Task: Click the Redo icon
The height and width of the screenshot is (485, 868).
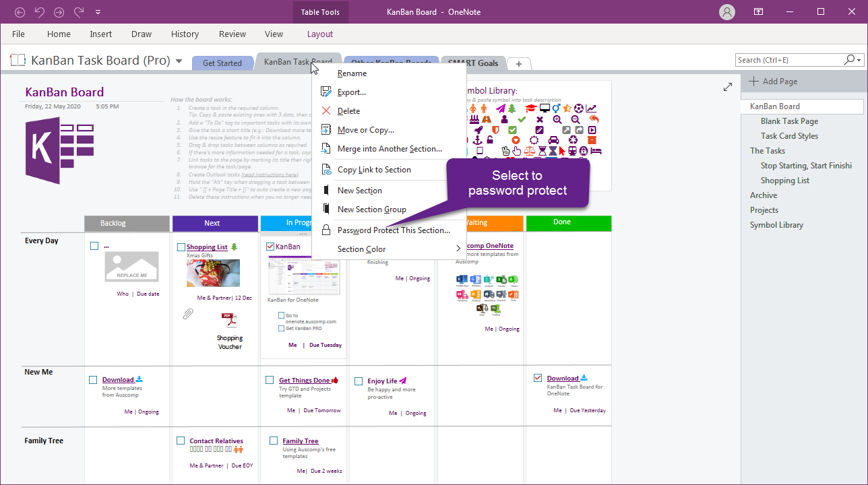Action: click(79, 12)
